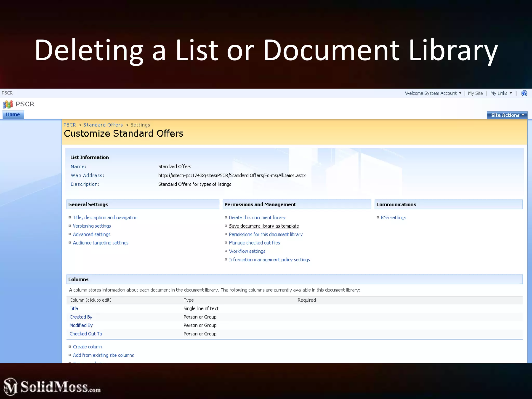The height and width of the screenshot is (399, 532).
Task: Expand the My Links menu
Action: click(x=501, y=93)
